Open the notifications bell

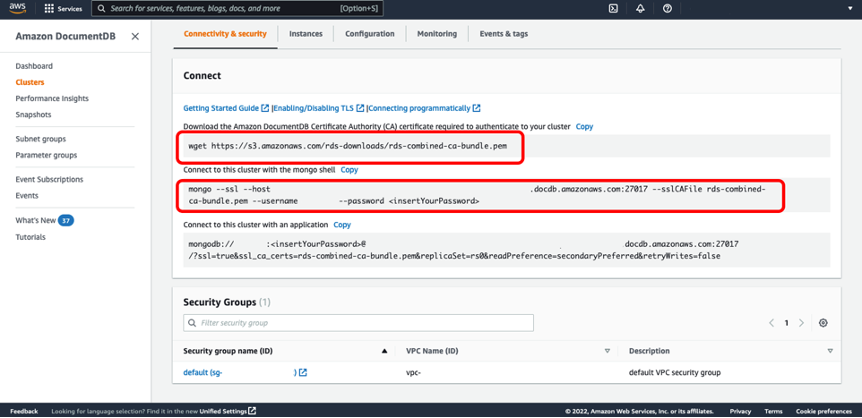click(x=640, y=9)
